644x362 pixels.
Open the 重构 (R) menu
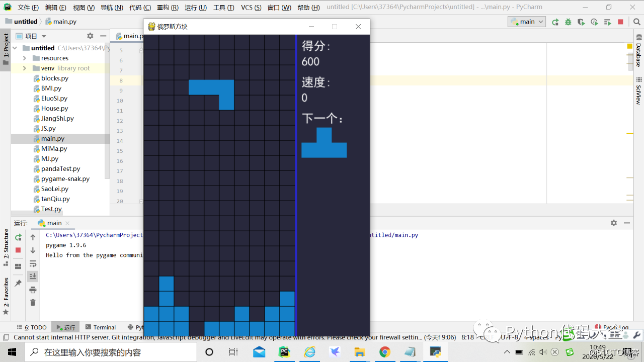tap(168, 8)
